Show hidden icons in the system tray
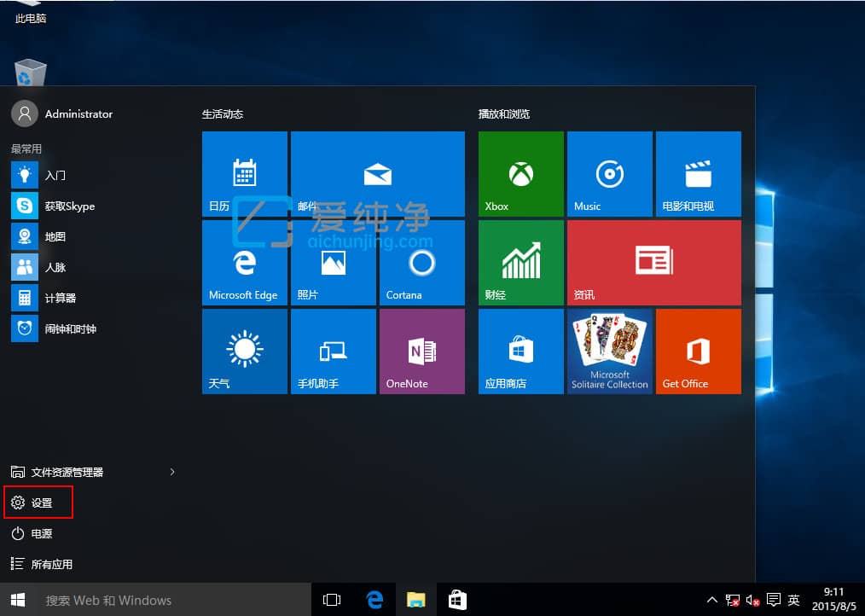This screenshot has width=865, height=616. (x=711, y=600)
